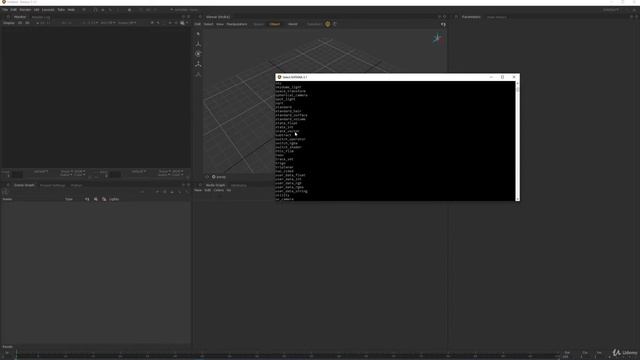The width and height of the screenshot is (640, 360).
Task: Open the File menu in Katana
Action: pyautogui.click(x=5, y=9)
